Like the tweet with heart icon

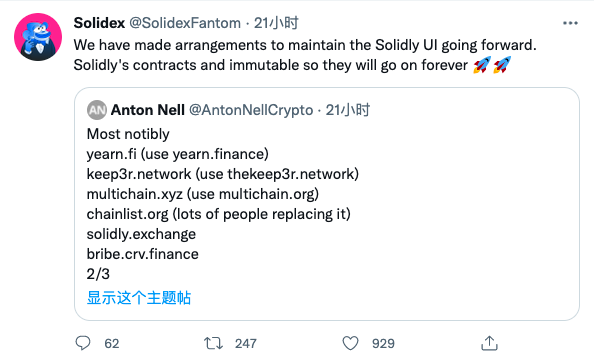coord(350,343)
